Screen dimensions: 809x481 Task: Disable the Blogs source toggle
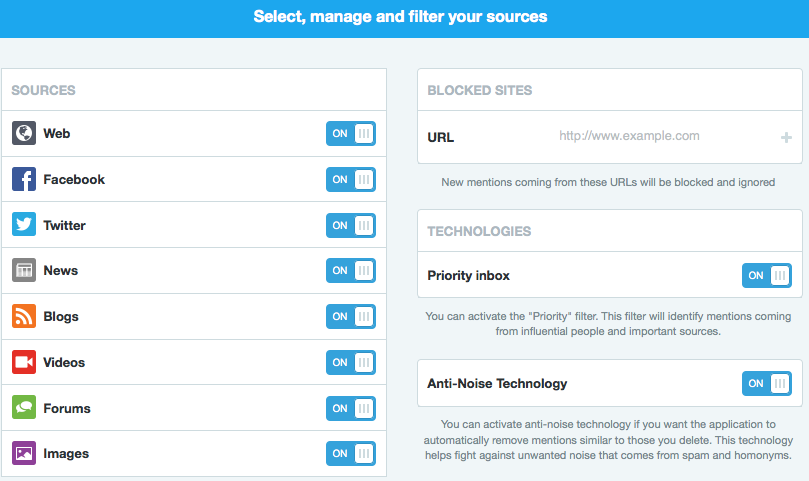350,316
